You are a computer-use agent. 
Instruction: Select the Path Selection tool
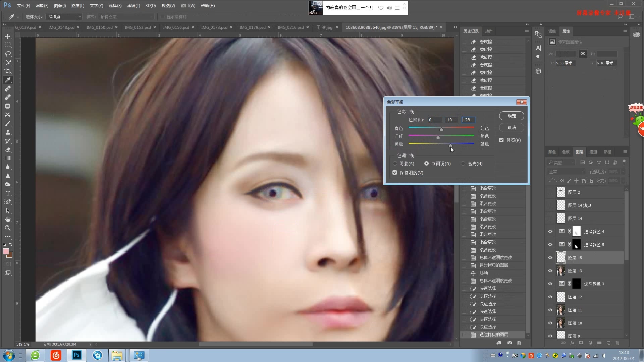(x=8, y=210)
